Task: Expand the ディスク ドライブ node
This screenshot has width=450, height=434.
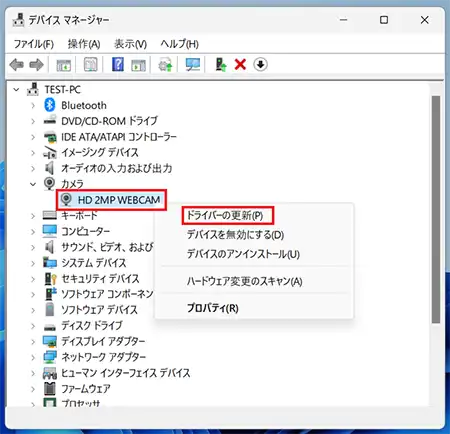Action: point(33,326)
